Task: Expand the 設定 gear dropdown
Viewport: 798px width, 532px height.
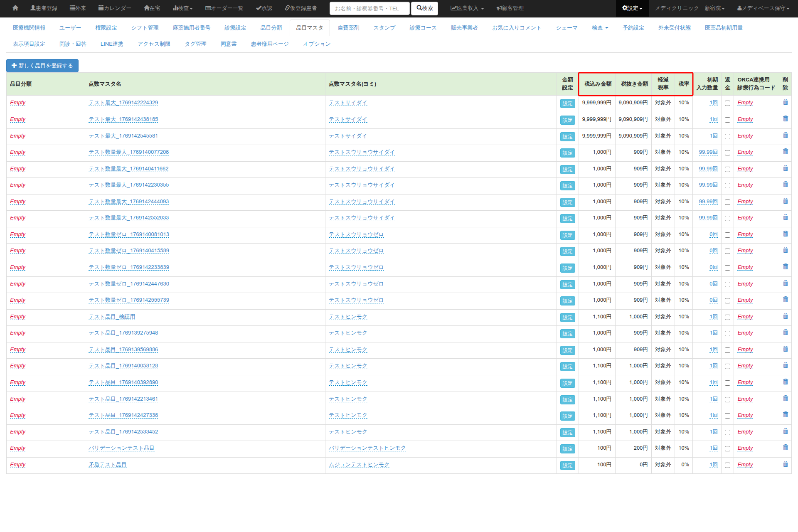Action: point(632,8)
